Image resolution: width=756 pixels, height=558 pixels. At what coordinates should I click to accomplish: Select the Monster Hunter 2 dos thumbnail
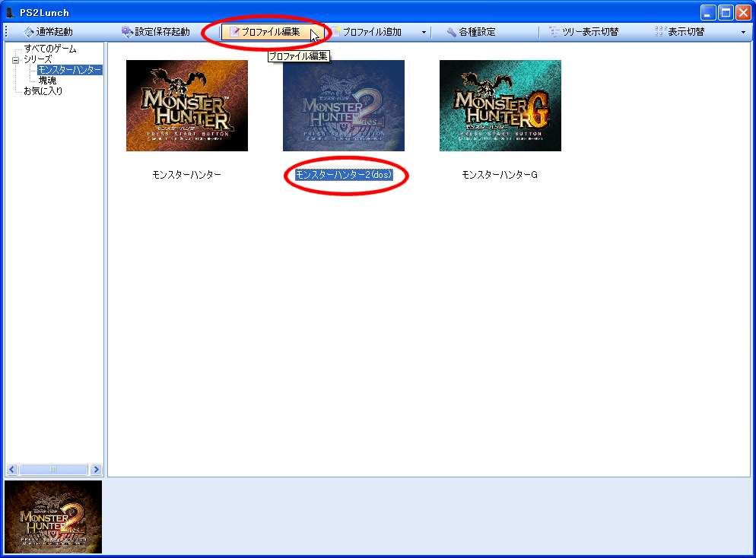point(344,106)
